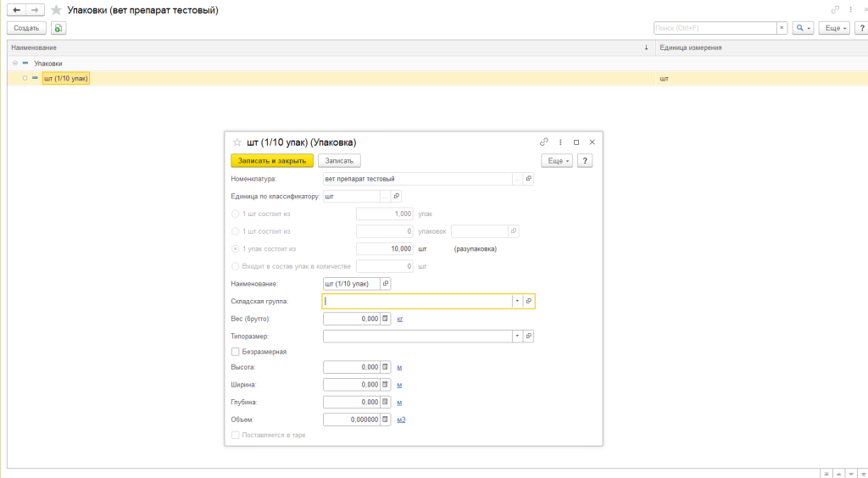Click the favorite star in the Упаковка dialog title
Image resolution: width=868 pixels, height=478 pixels.
(237, 142)
